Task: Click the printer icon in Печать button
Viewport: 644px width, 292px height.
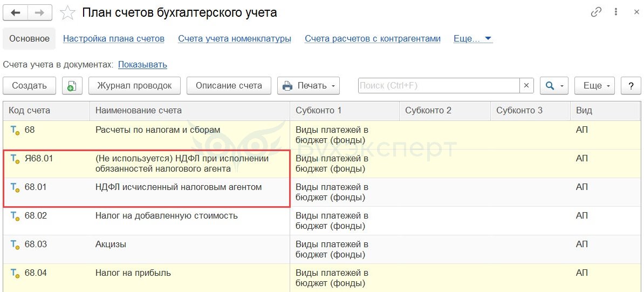Action: click(287, 86)
